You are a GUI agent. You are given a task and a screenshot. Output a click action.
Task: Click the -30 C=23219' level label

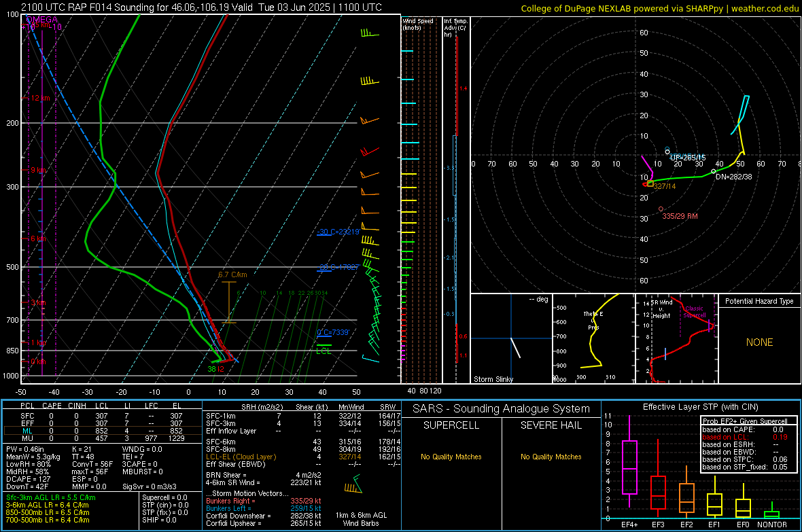338,232
